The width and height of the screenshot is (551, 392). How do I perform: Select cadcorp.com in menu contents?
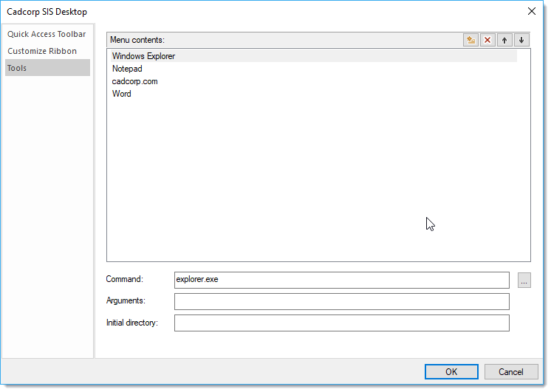click(x=313, y=81)
